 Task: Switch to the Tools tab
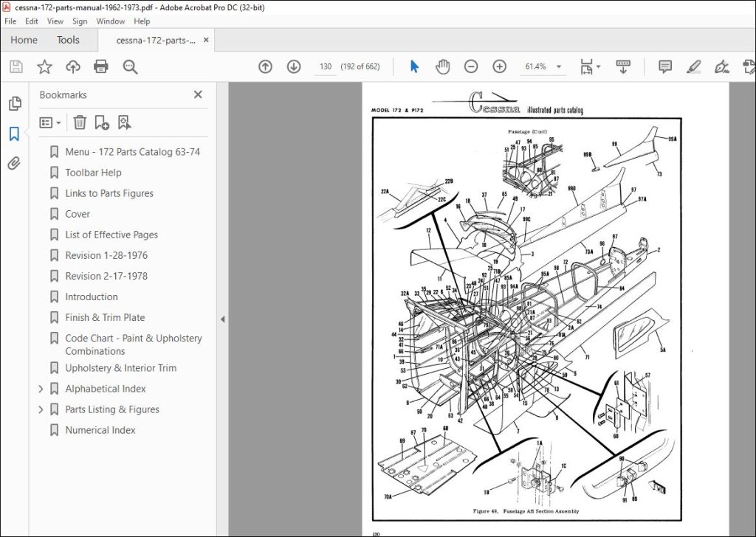point(68,40)
